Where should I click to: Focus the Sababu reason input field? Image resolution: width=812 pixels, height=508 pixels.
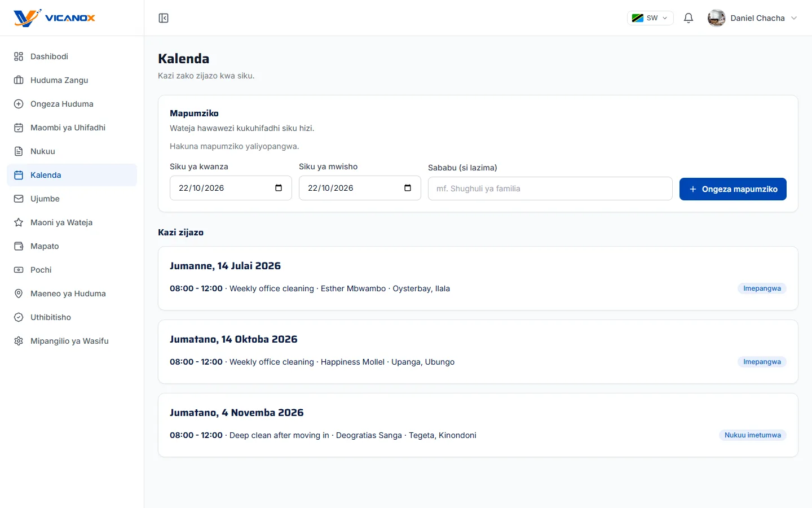550,189
